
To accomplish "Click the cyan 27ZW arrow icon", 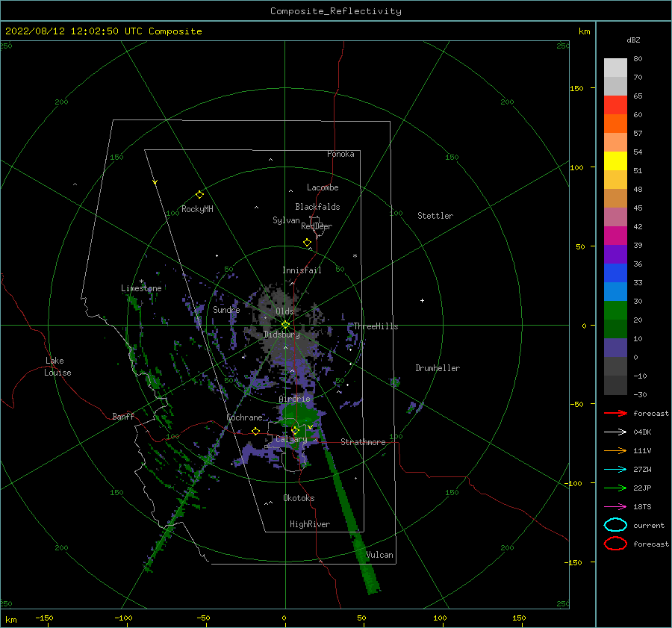I will tap(615, 470).
